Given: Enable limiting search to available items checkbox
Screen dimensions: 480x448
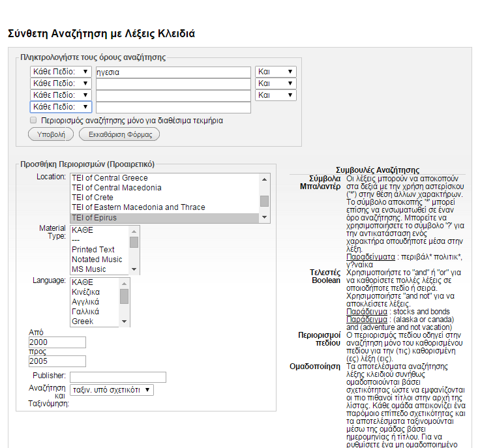Looking at the screenshot, I should [33, 120].
